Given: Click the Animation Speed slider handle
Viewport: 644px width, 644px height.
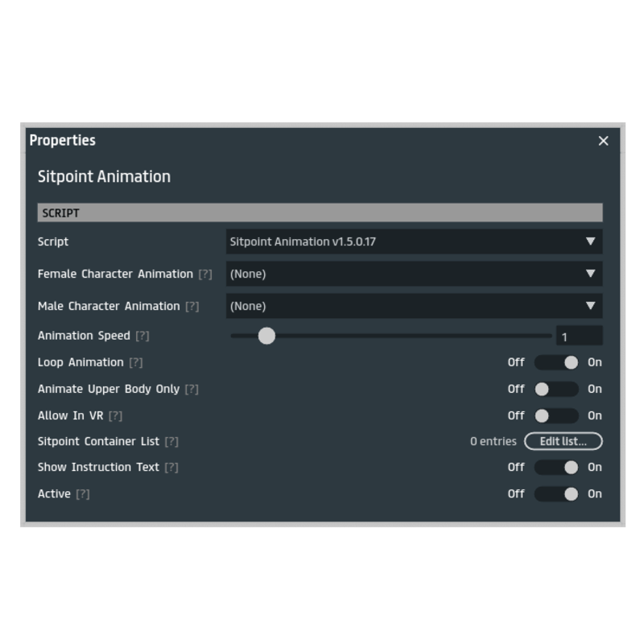Looking at the screenshot, I should pos(266,336).
